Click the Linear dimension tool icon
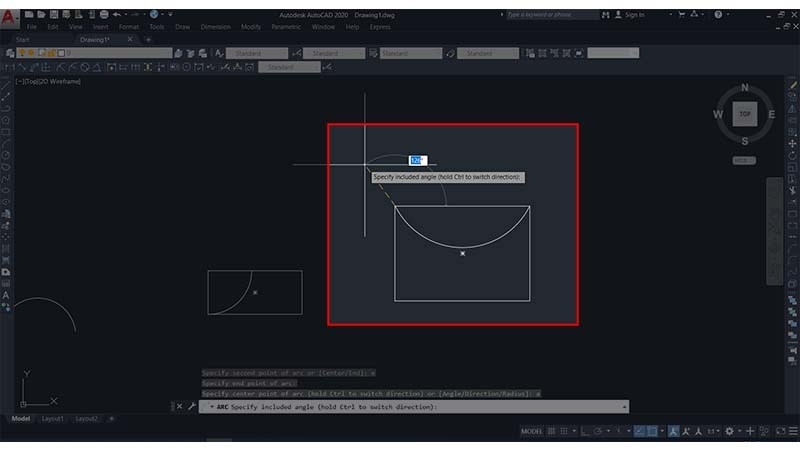Screen dimensions: 800x450 point(9,67)
